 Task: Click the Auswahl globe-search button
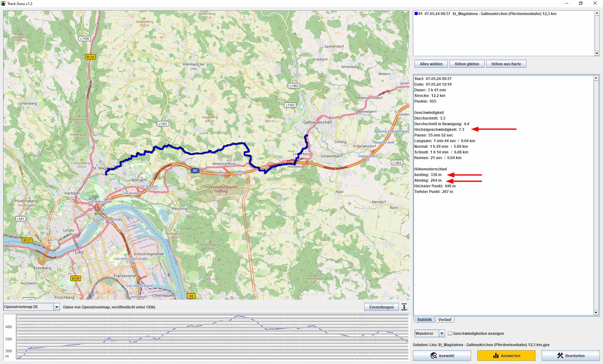(442, 356)
